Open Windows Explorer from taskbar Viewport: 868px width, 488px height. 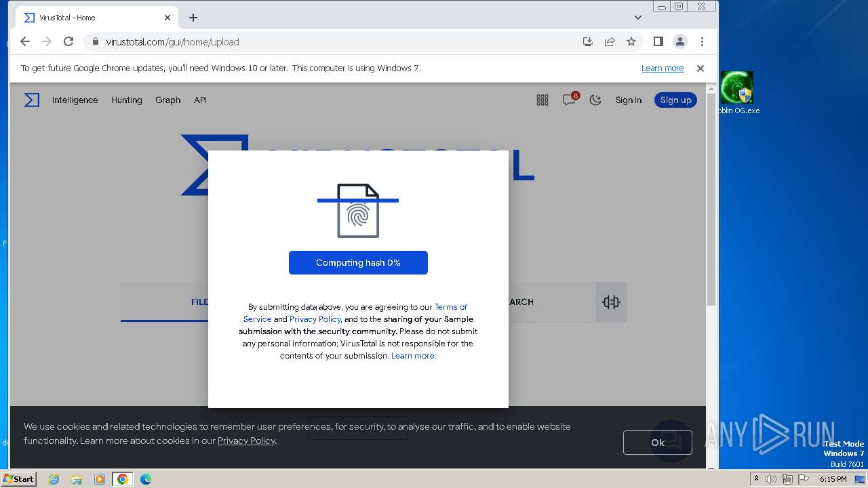pos(77,479)
